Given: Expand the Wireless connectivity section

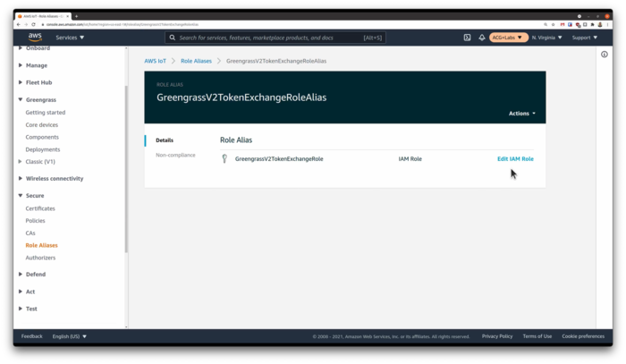Looking at the screenshot, I should coord(21,178).
